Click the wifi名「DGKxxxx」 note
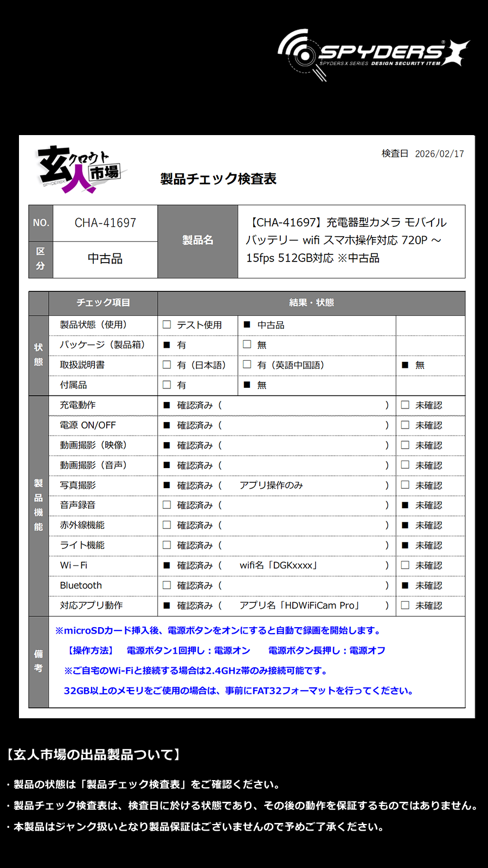Screen dimensions: 488x868 coord(279,565)
